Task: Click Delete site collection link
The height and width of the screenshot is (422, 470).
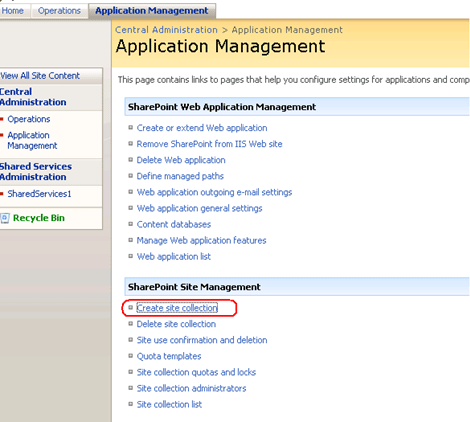Action: pyautogui.click(x=176, y=324)
